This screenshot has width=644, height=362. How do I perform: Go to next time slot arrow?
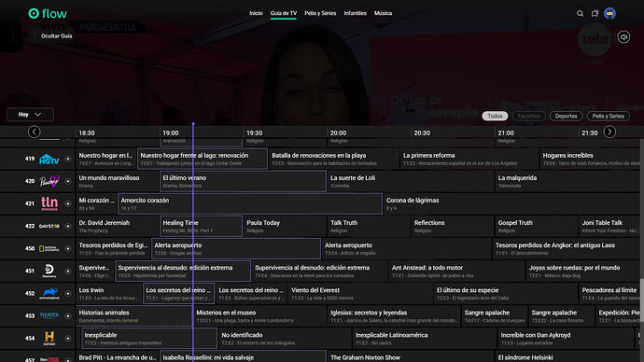(609, 132)
